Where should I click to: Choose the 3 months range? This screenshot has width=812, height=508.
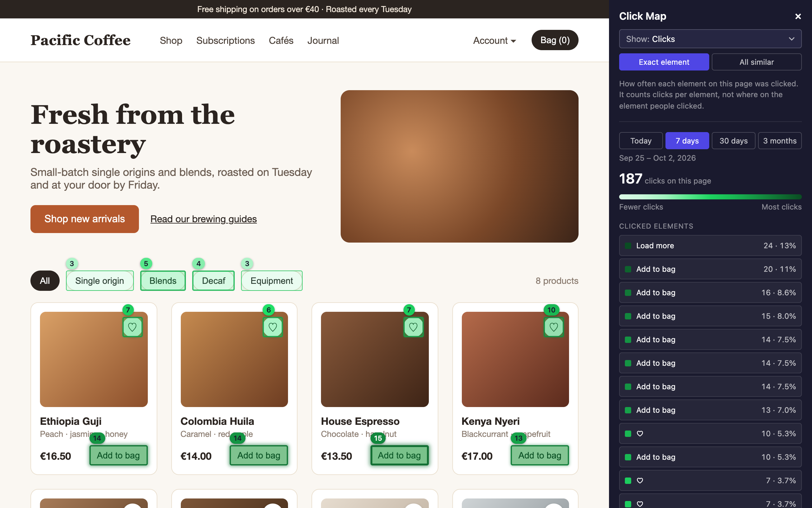(x=779, y=141)
